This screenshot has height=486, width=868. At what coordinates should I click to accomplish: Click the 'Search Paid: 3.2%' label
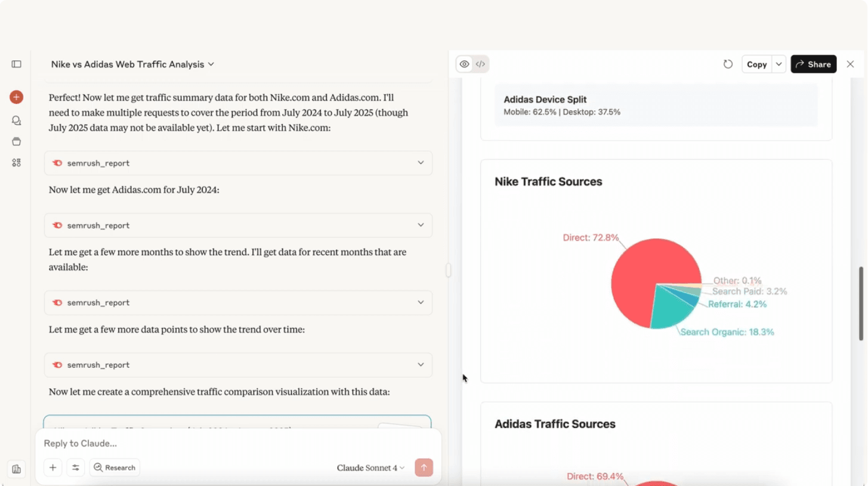click(749, 292)
